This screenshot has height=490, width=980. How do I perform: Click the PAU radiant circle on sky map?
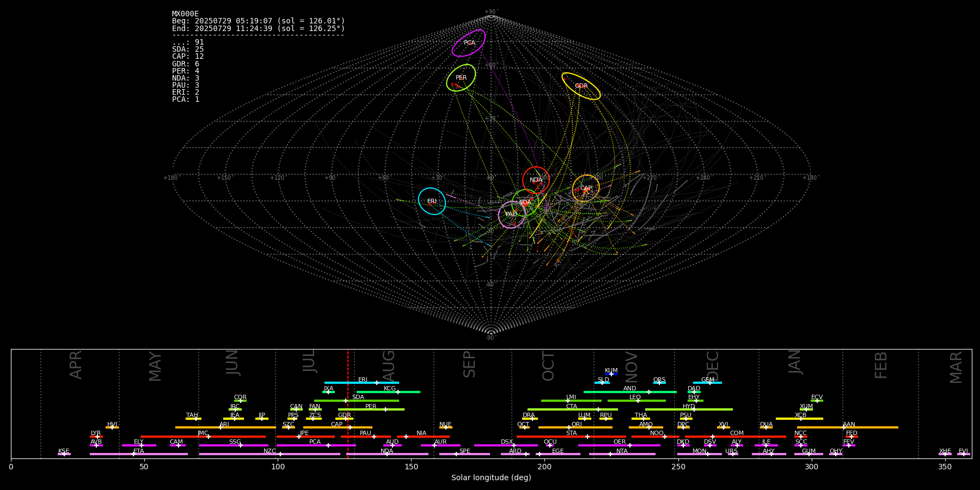click(512, 215)
